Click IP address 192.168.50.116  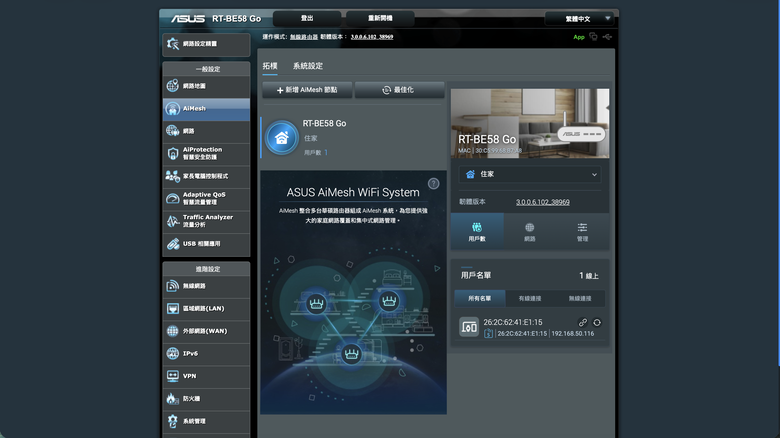click(573, 333)
